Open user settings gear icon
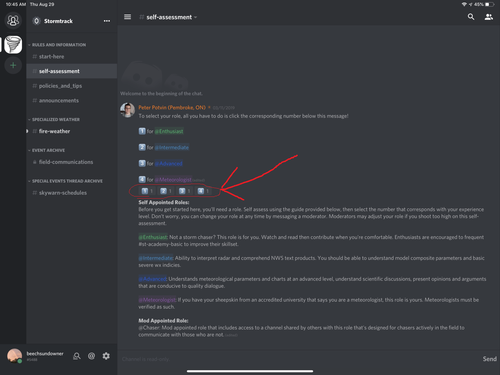500x375 pixels. coord(106,356)
